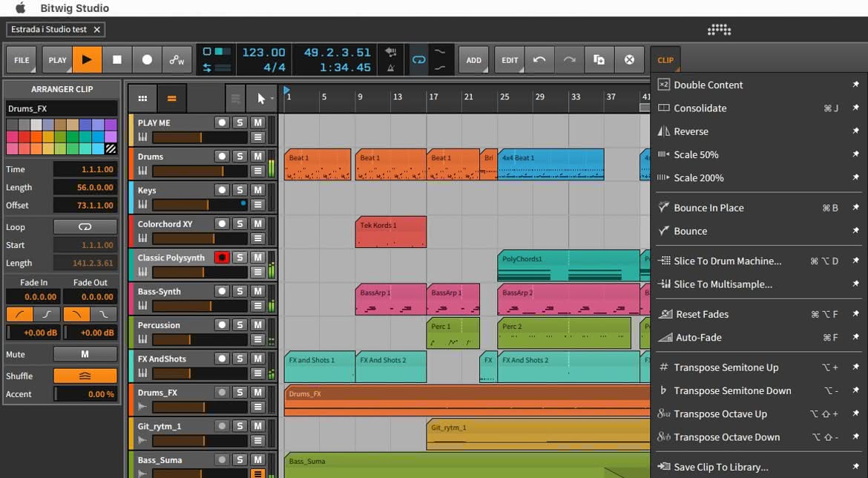Click the Accent percentage field
Image resolution: width=868 pixels, height=478 pixels.
(85, 394)
